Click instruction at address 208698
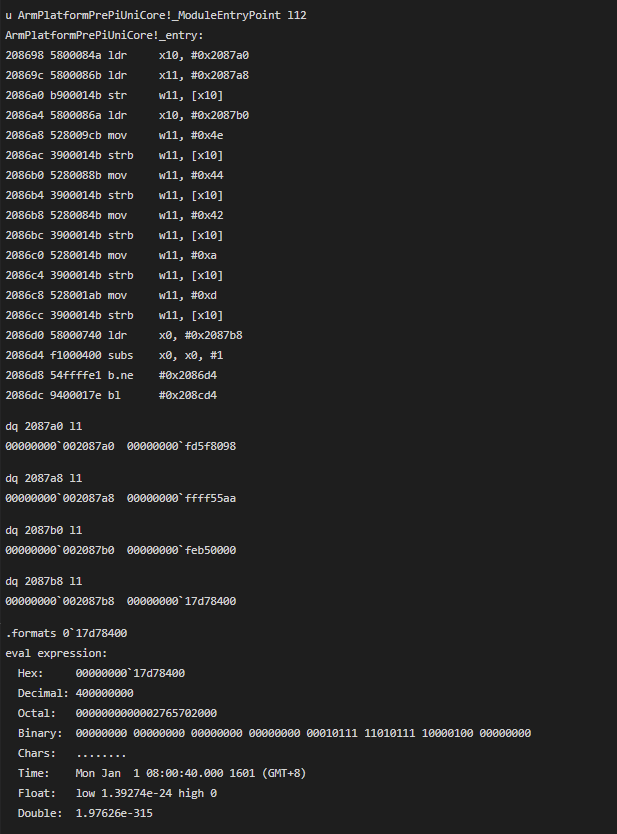This screenshot has width=617, height=834. 127,55
